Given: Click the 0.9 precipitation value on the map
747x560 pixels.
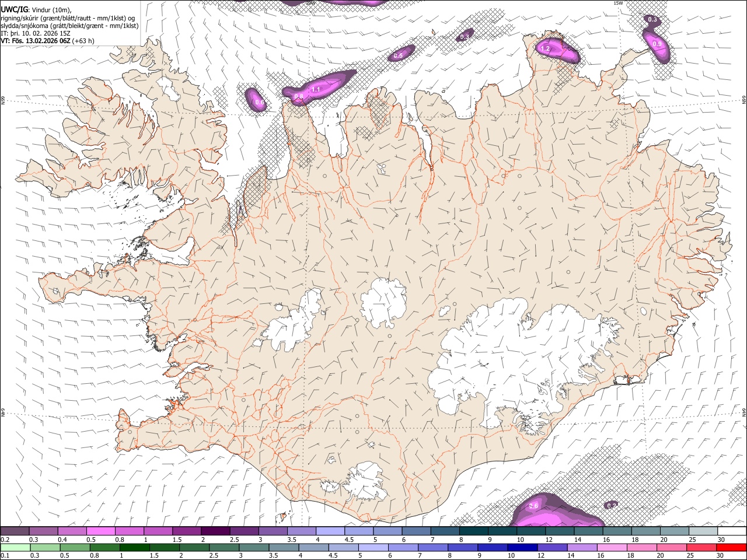Looking at the screenshot, I should point(657,44).
